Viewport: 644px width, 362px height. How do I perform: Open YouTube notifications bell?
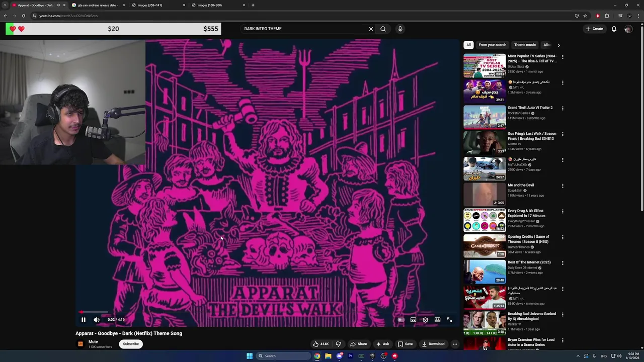[614, 29]
